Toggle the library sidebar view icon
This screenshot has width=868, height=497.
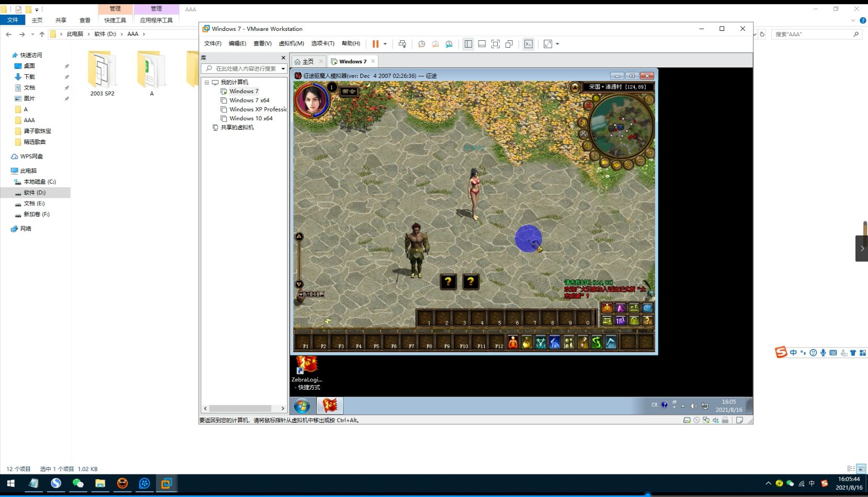pyautogui.click(x=468, y=44)
